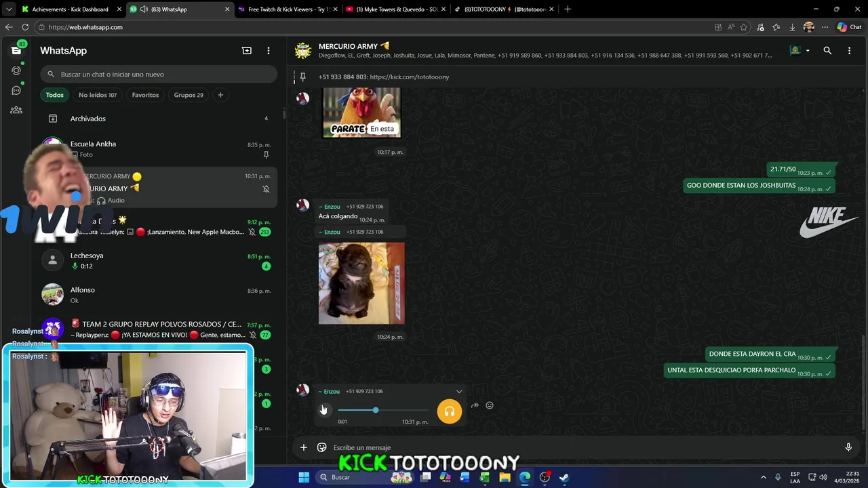Open the puppy photo thumbnail from Enzou
Screen dimensions: 868x488
coord(361,283)
